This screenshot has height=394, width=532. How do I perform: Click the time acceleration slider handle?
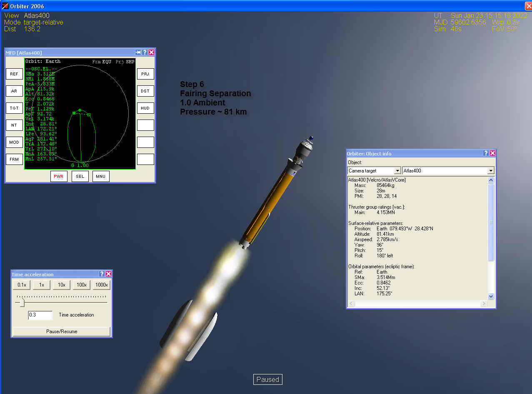pyautogui.click(x=22, y=302)
